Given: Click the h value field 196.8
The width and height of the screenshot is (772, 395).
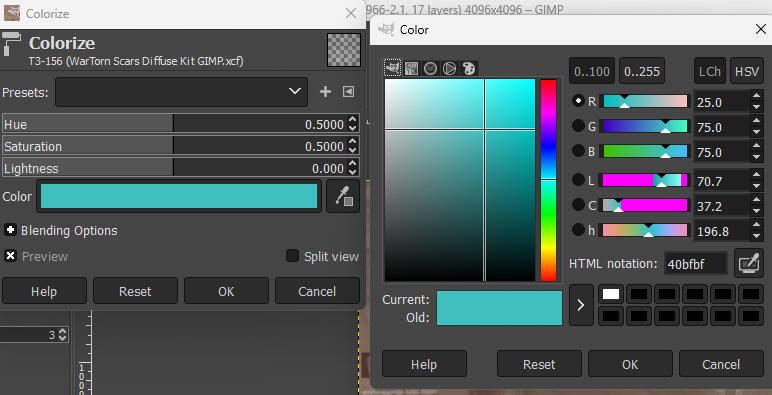Looking at the screenshot, I should (722, 231).
